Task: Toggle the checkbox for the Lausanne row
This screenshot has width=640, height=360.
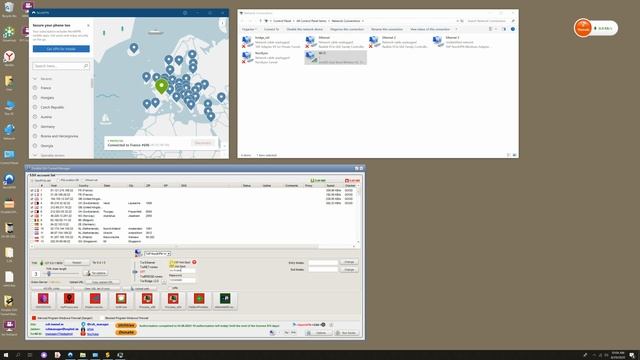Action: click(x=32, y=203)
